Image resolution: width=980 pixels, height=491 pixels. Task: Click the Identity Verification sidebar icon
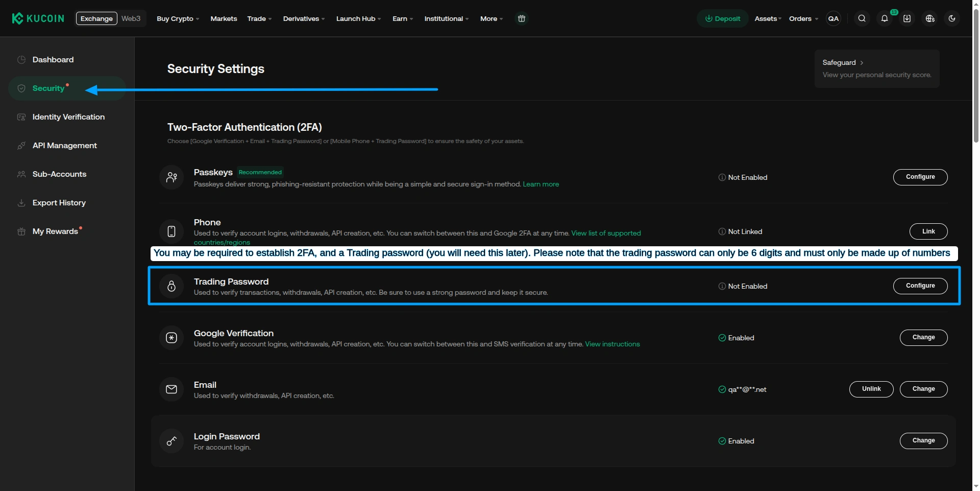(x=21, y=117)
